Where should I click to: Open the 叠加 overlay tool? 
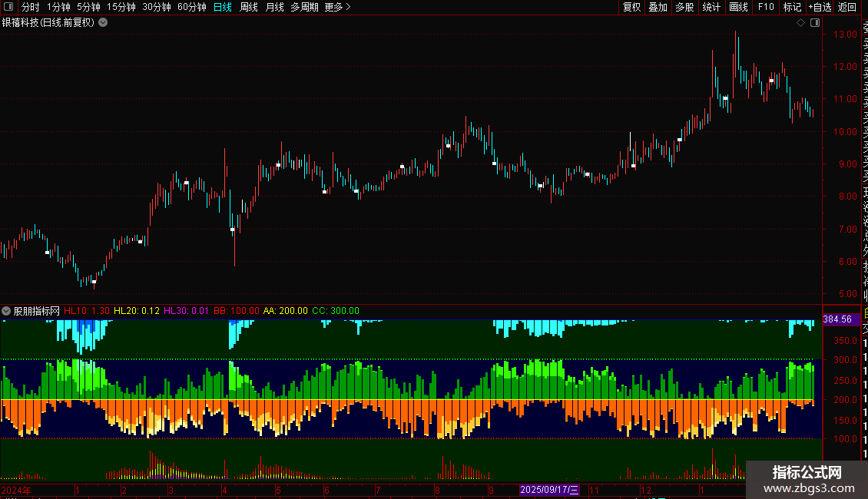(658, 7)
